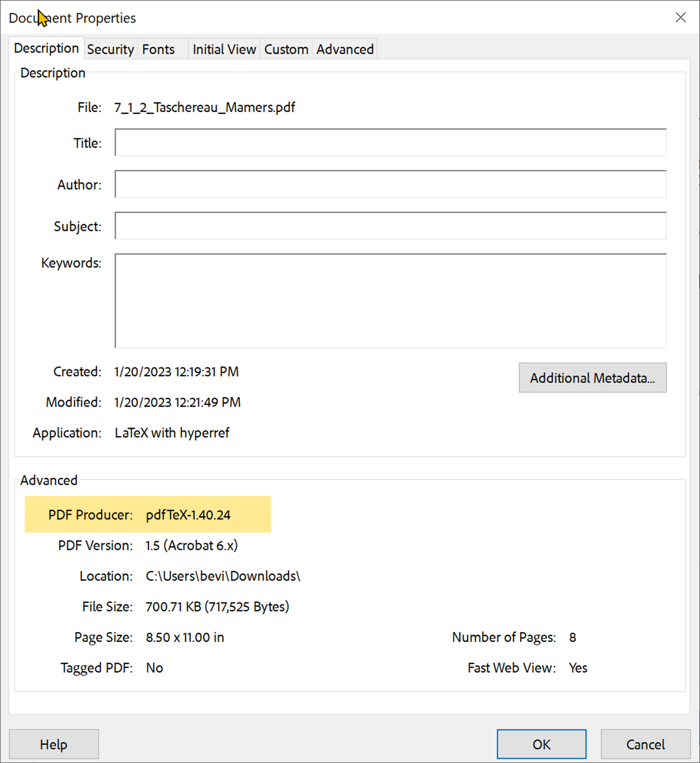
Task: Click the Cancel button
Action: [645, 744]
